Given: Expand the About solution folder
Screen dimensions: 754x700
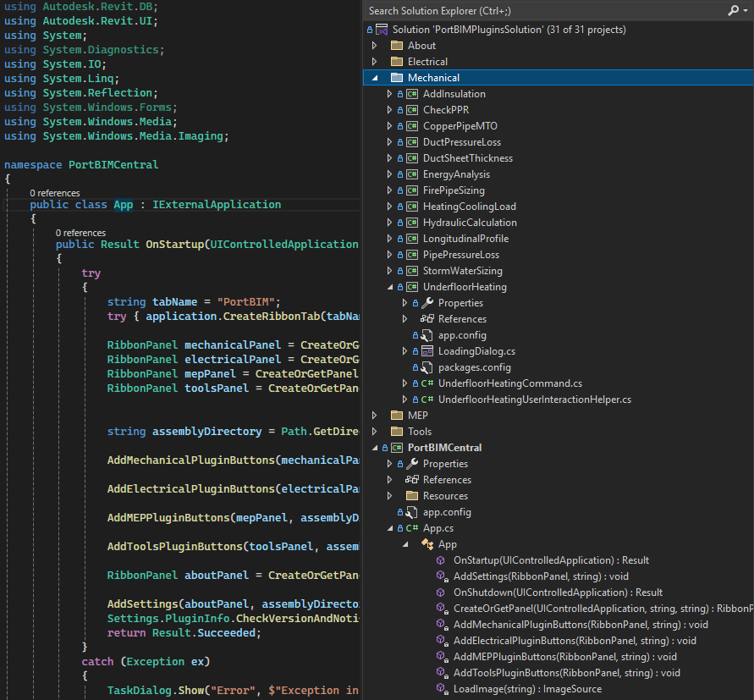Looking at the screenshot, I should (375, 46).
